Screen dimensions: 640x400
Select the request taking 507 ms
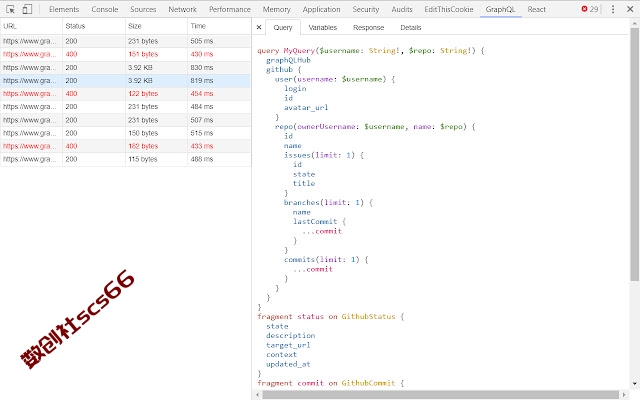(125, 120)
